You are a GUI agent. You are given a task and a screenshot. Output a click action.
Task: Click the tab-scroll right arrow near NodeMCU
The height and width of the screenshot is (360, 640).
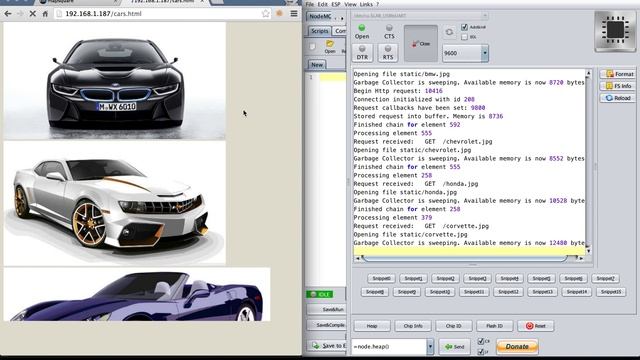(342, 18)
